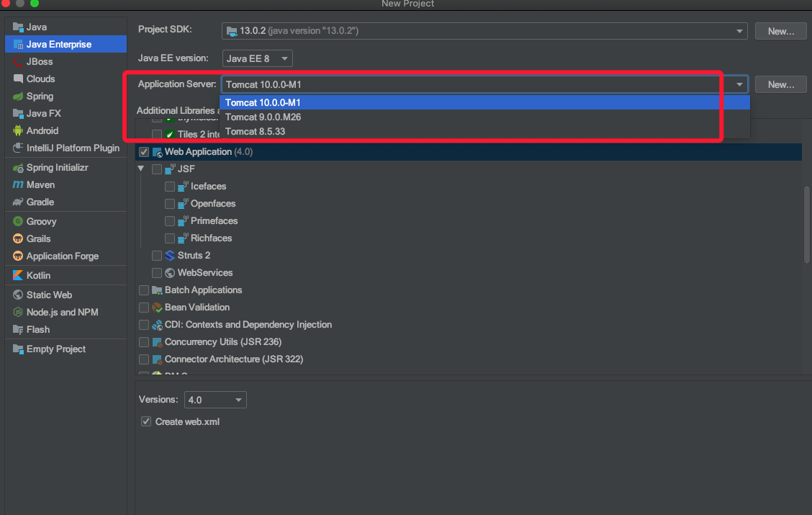Choose Clouds project type
This screenshot has height=515, width=812.
tap(66, 79)
